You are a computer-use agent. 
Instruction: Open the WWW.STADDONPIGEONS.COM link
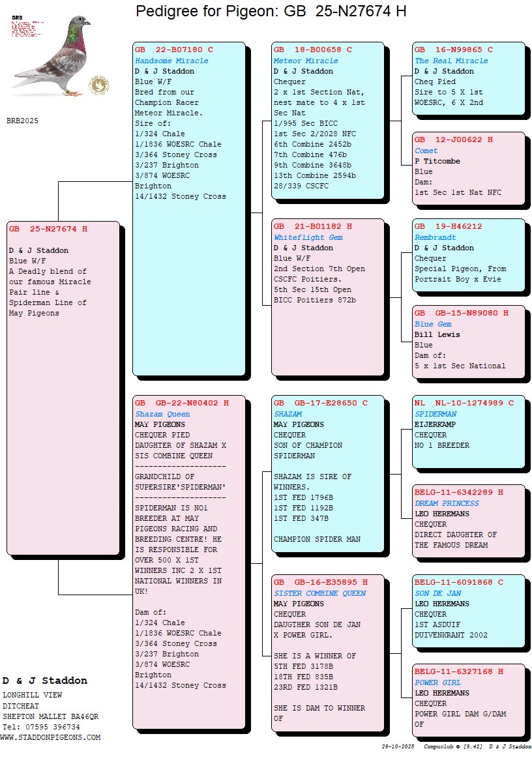[x=51, y=738]
